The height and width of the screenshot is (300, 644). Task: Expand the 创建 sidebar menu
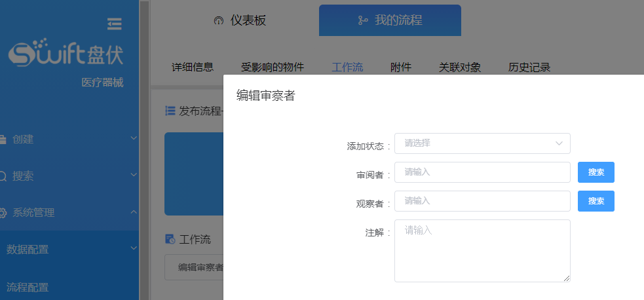coord(134,139)
